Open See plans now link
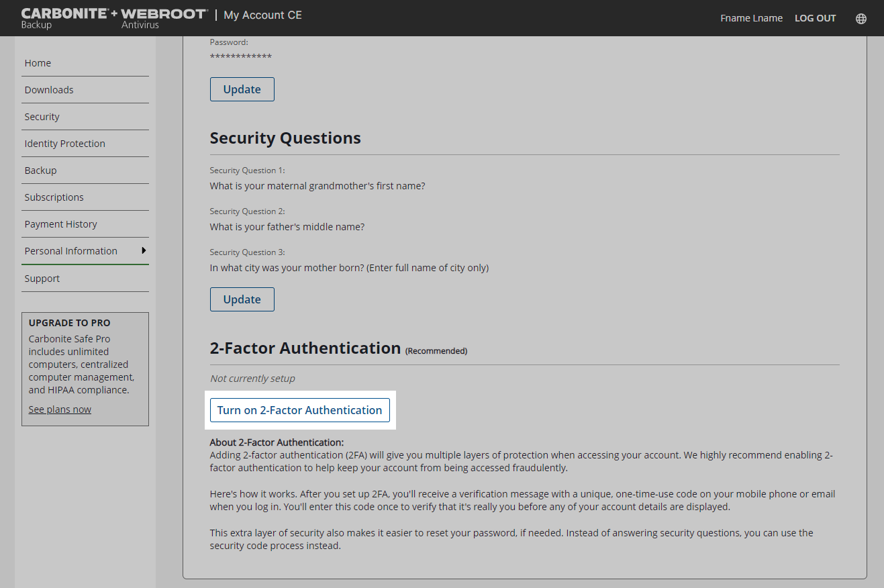This screenshot has width=884, height=588. (60, 409)
